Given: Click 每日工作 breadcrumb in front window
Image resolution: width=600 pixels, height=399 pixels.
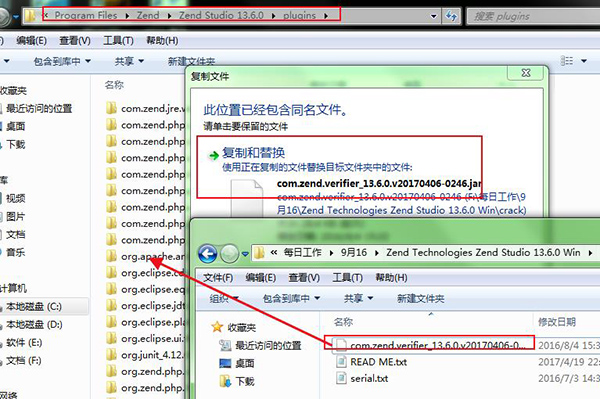Looking at the screenshot, I should pyautogui.click(x=302, y=252).
